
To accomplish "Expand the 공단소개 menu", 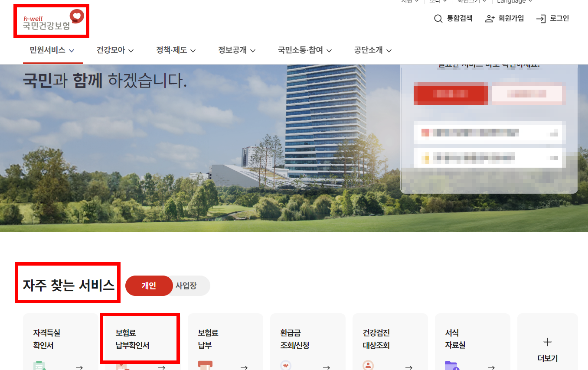I will click(x=373, y=50).
